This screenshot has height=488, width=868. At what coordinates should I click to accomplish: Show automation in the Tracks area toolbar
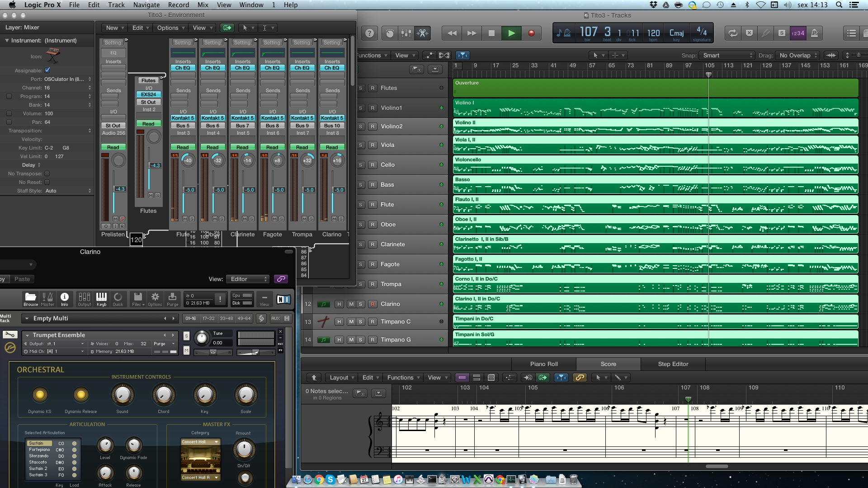pyautogui.click(x=429, y=55)
